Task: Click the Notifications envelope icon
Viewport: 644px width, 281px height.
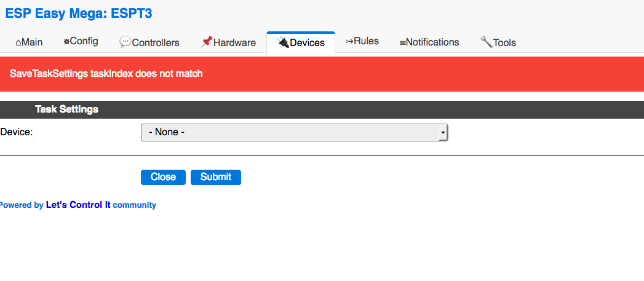Action: pyautogui.click(x=402, y=42)
